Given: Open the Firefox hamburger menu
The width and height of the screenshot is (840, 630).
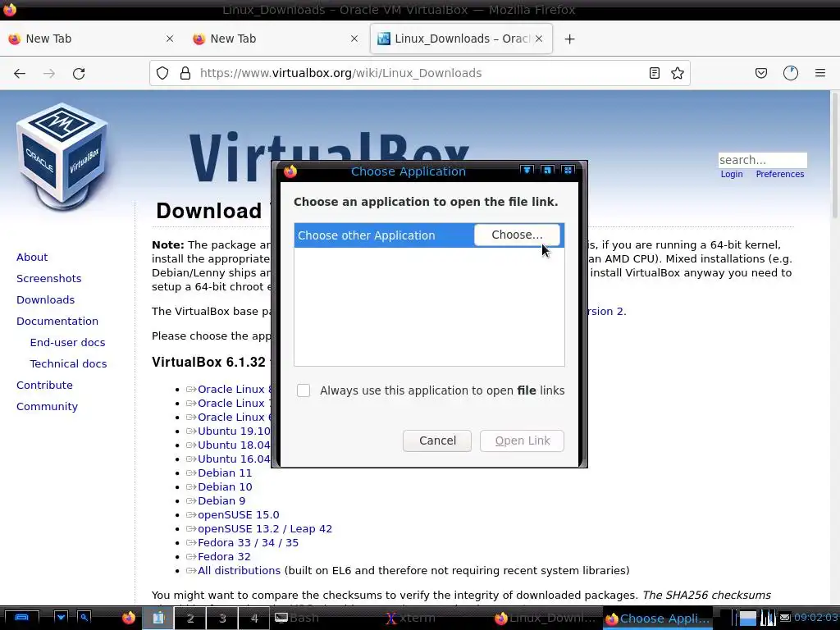Looking at the screenshot, I should [x=820, y=73].
